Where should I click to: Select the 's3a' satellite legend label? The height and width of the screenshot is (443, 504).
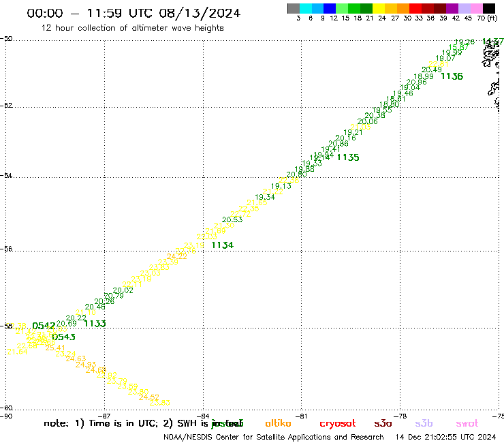[x=383, y=423]
